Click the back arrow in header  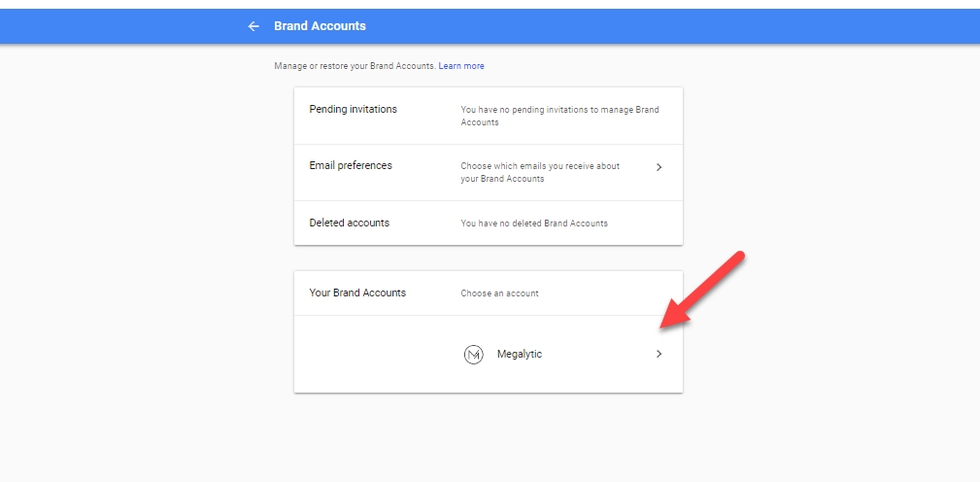click(x=253, y=26)
